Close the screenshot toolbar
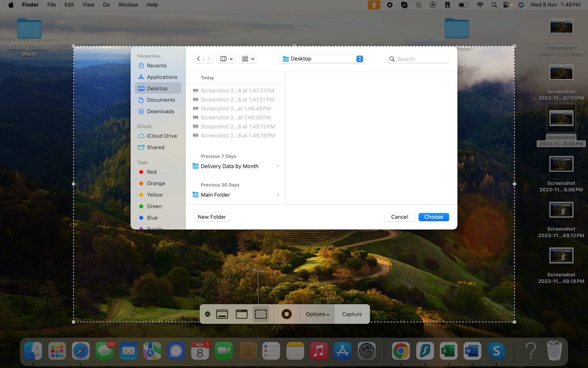This screenshot has width=588, height=368. tap(208, 314)
